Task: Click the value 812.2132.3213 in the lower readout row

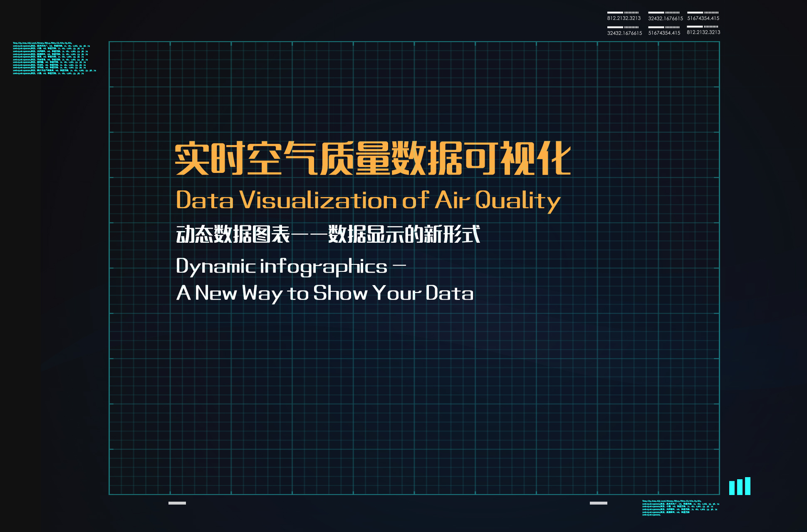Action: (703, 32)
